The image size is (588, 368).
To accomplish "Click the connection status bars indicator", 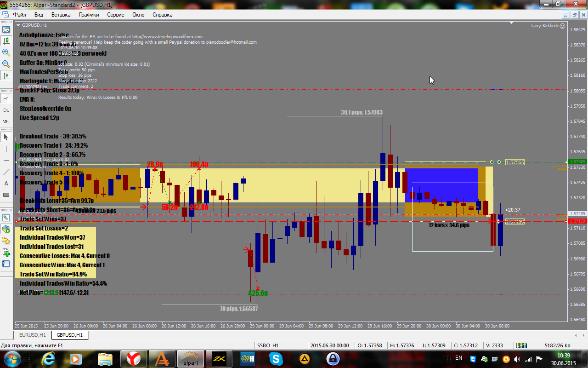I will tap(521, 345).
